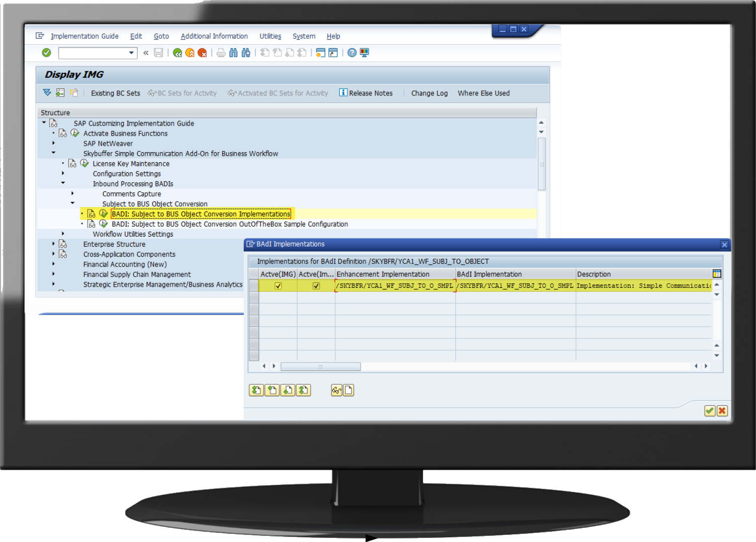Image resolution: width=756 pixels, height=542 pixels.
Task: Click the table column configuration icon
Action: tap(717, 274)
